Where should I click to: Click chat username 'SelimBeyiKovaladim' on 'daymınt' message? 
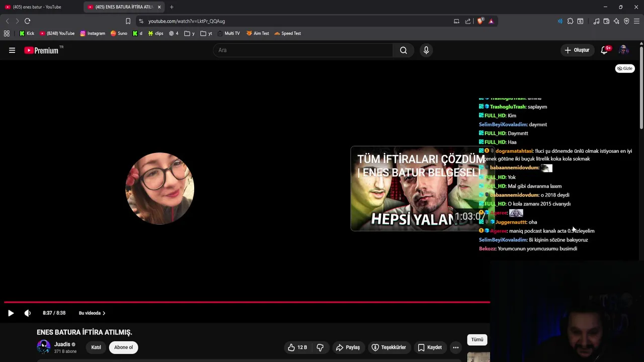503,124
